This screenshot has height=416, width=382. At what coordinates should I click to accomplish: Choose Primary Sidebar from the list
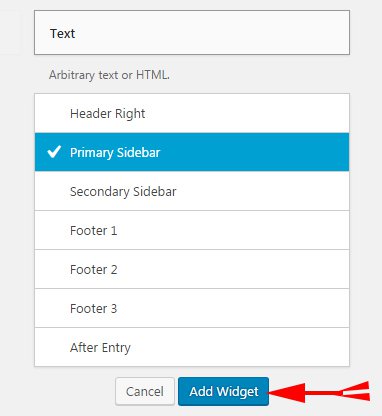pyautogui.click(x=192, y=152)
